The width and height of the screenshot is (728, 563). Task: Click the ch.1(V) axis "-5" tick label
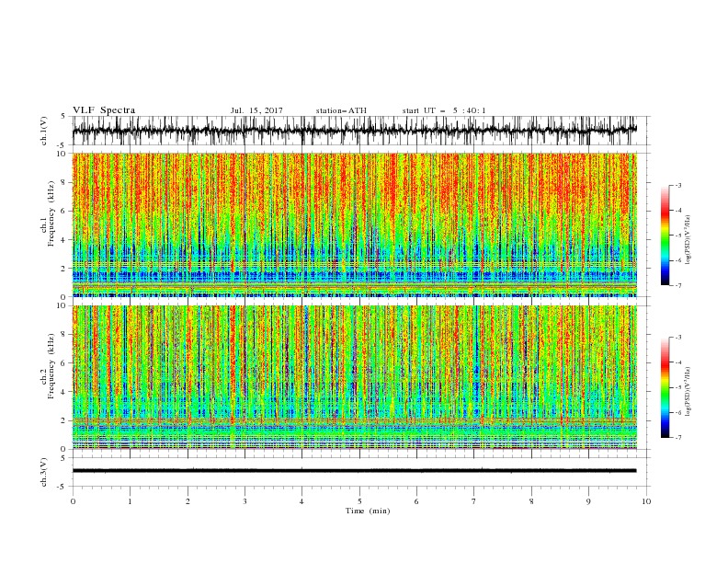pos(63,145)
